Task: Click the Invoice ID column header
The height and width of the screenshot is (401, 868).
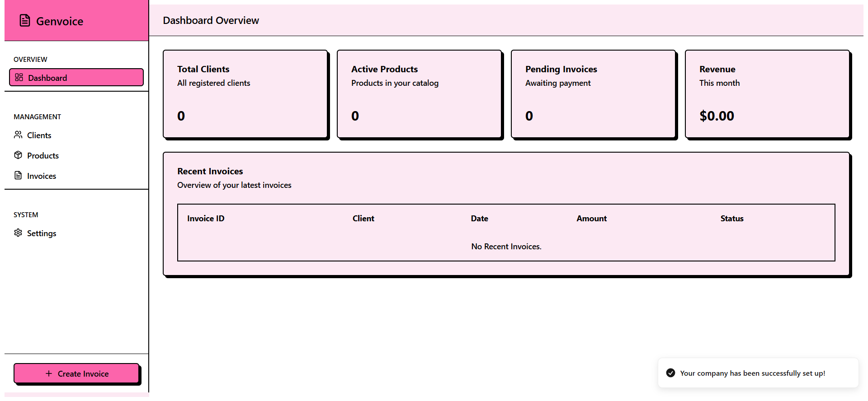Action: click(206, 219)
